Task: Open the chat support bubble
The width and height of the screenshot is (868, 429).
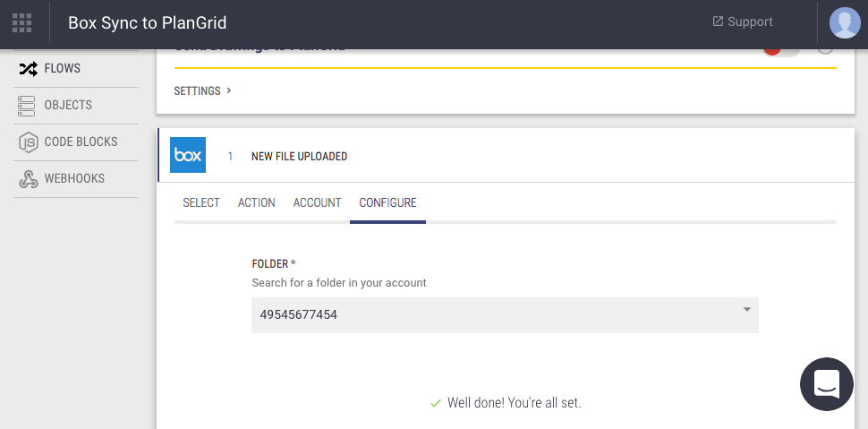Action: pyautogui.click(x=826, y=383)
